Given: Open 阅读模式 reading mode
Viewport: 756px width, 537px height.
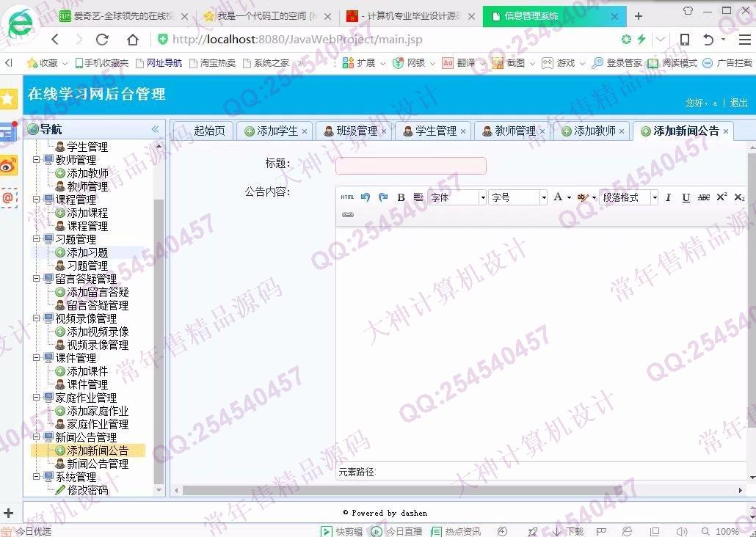Looking at the screenshot, I should [x=672, y=63].
